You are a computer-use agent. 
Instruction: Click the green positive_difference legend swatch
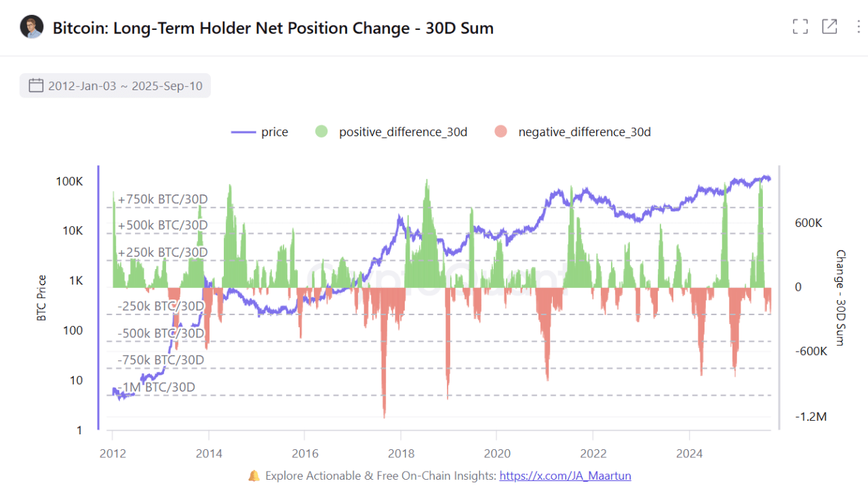pos(322,132)
